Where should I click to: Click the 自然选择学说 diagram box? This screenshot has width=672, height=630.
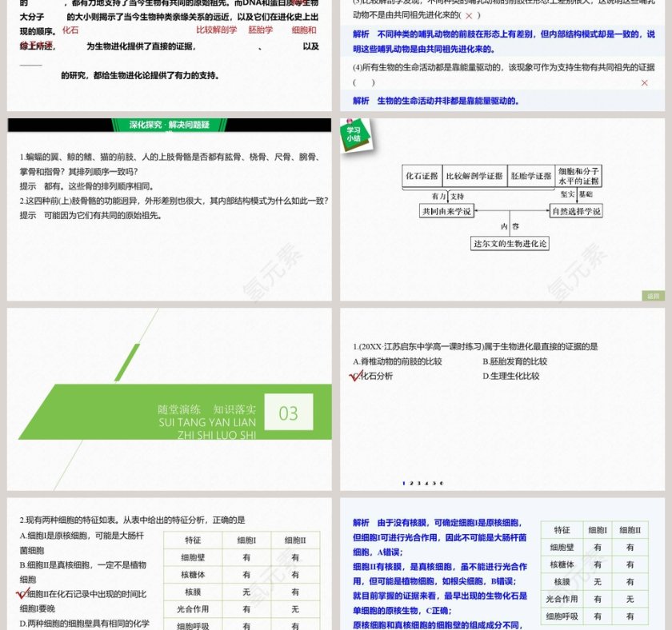coord(576,211)
